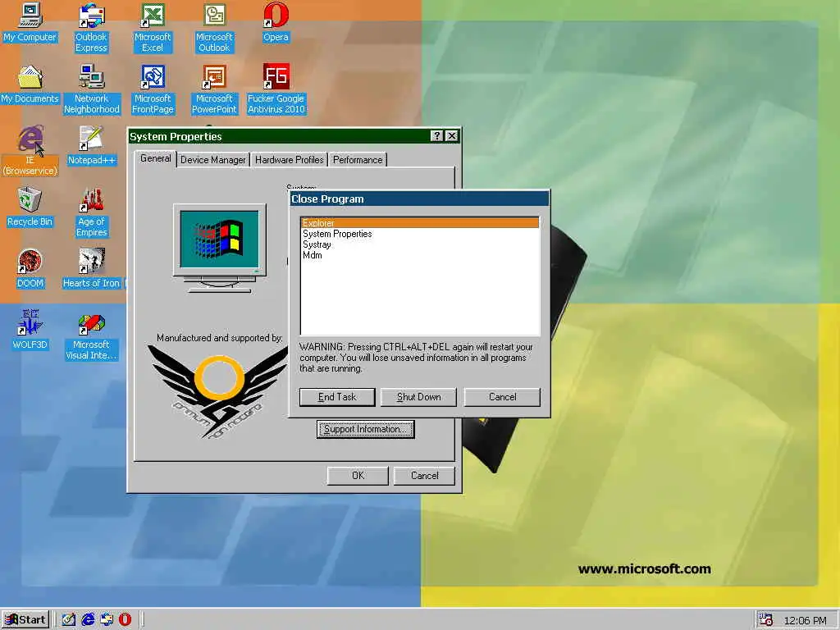Switch to the Performance tab
The image size is (840, 630).
358,160
